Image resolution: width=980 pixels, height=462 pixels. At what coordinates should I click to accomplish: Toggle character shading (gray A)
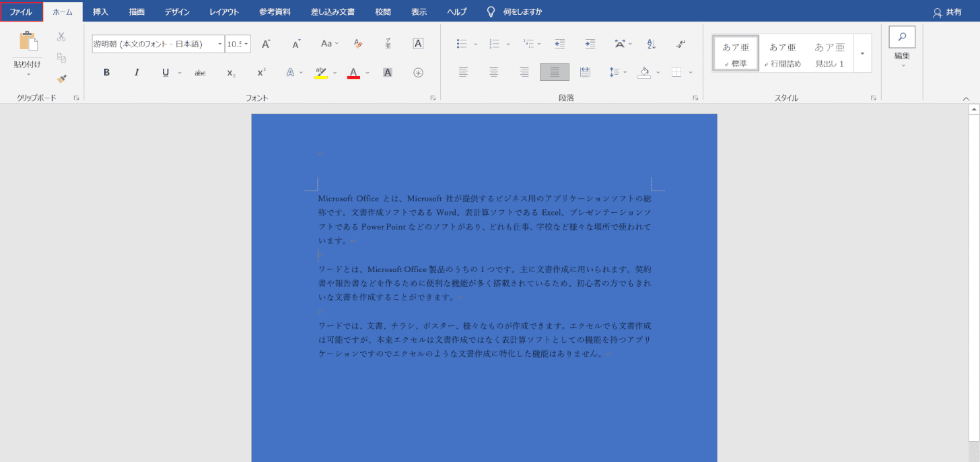click(x=388, y=73)
